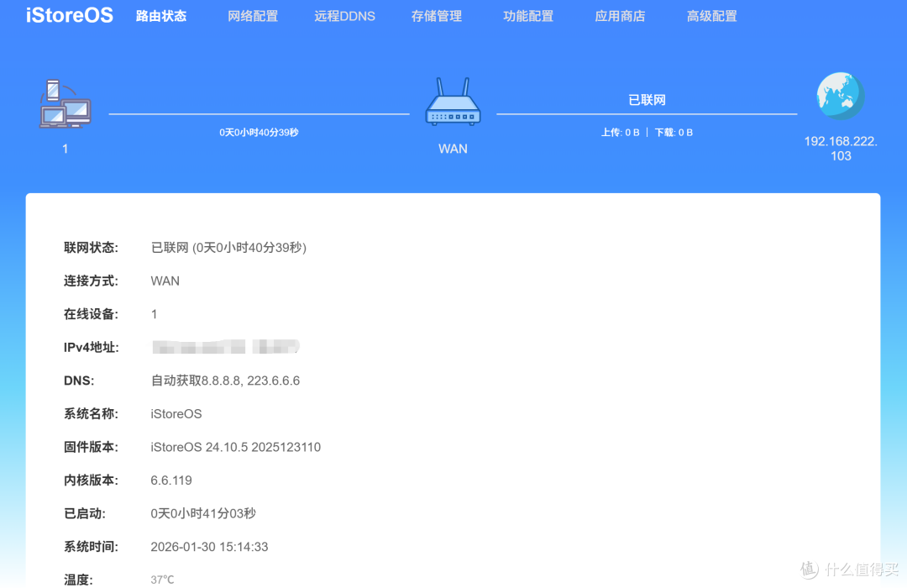Click the internet globe icon
The width and height of the screenshot is (907, 588).
[x=841, y=96]
